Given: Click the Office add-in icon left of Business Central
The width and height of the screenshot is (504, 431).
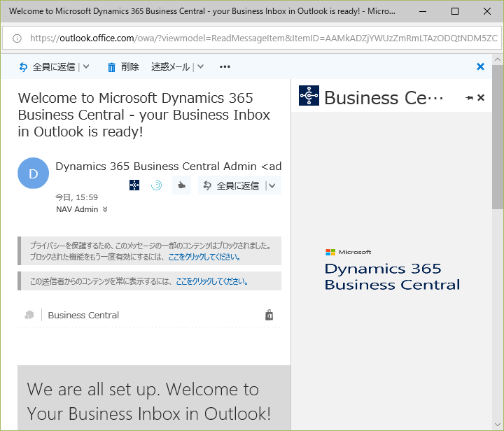Looking at the screenshot, I should [29, 315].
